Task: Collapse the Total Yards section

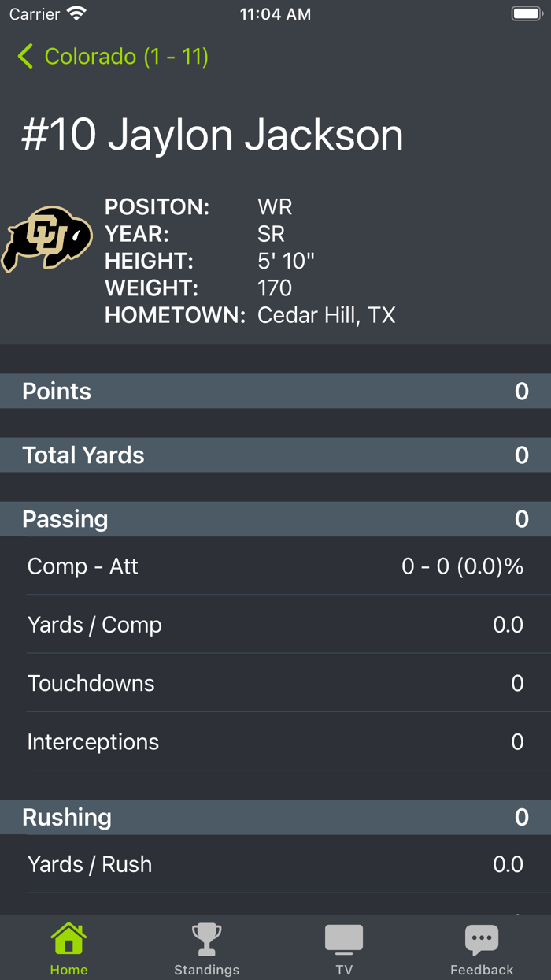Action: [x=275, y=455]
